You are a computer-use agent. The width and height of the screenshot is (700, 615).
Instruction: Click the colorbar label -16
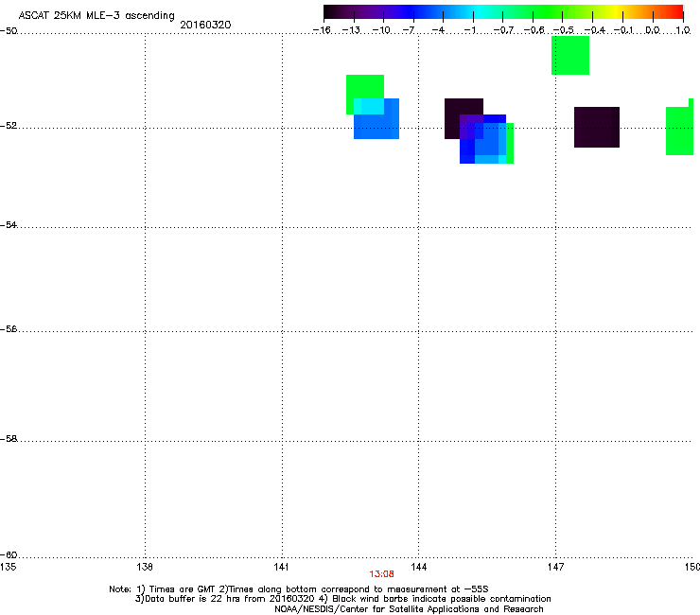tap(322, 30)
